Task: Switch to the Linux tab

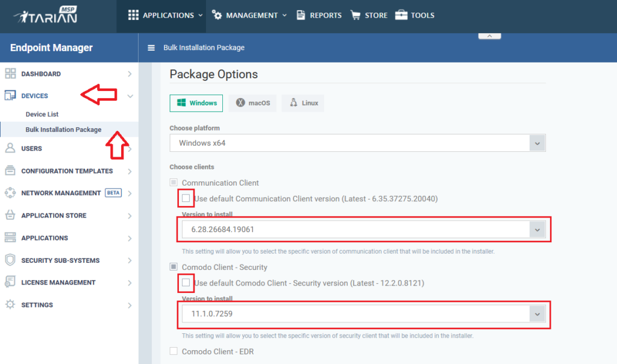Action: point(302,103)
